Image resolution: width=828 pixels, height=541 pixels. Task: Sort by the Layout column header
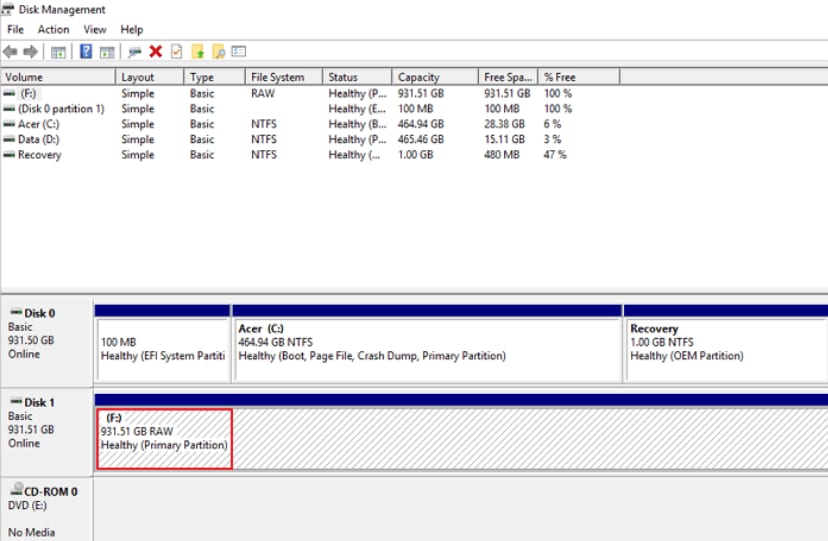point(150,77)
